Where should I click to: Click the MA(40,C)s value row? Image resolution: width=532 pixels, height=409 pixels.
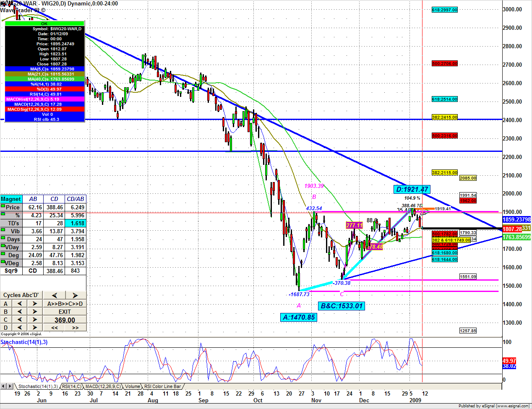pos(44,79)
